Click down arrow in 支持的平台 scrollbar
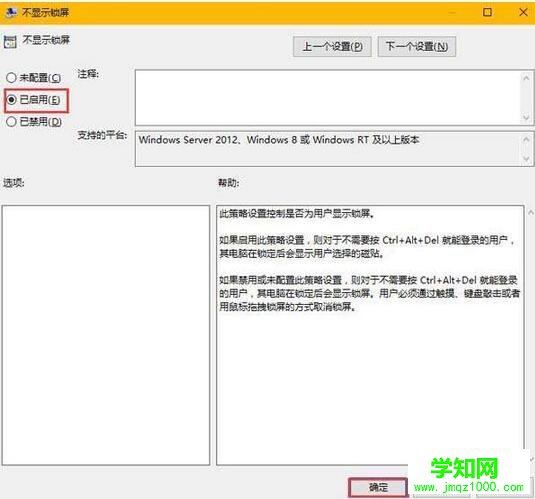Image resolution: width=535 pixels, height=499 pixels. pyautogui.click(x=526, y=159)
